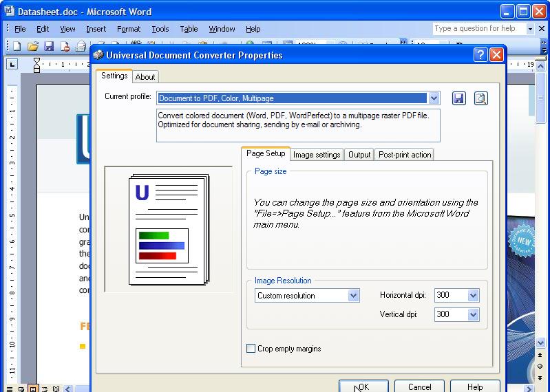Image resolution: width=550 pixels, height=392 pixels.
Task: Click the Save floppy icon in Word toolbar
Action: [49, 46]
